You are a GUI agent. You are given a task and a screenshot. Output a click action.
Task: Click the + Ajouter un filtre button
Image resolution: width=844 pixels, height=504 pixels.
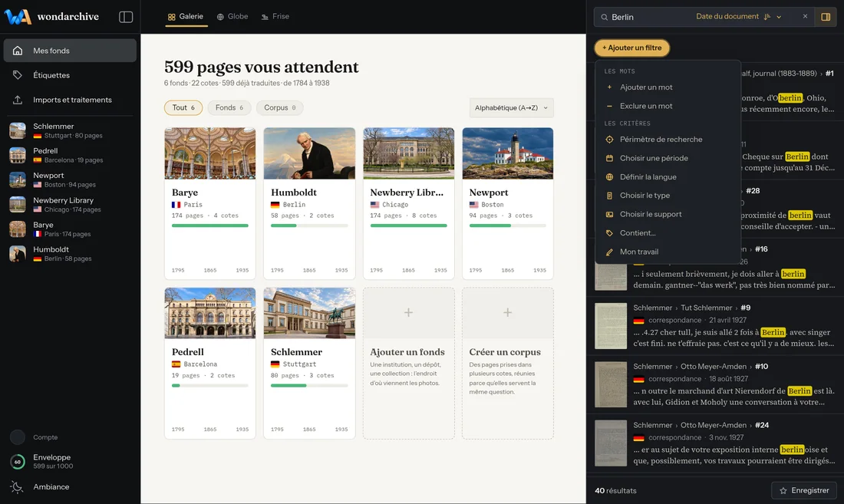(632, 48)
